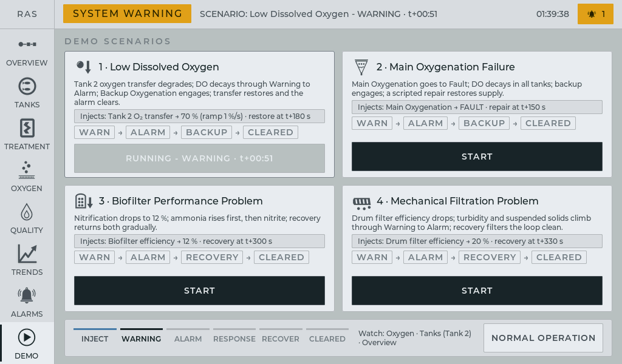Click the Main Oxygenation Failure funnel icon
Viewport: 622px width, 364px height.
coord(361,67)
